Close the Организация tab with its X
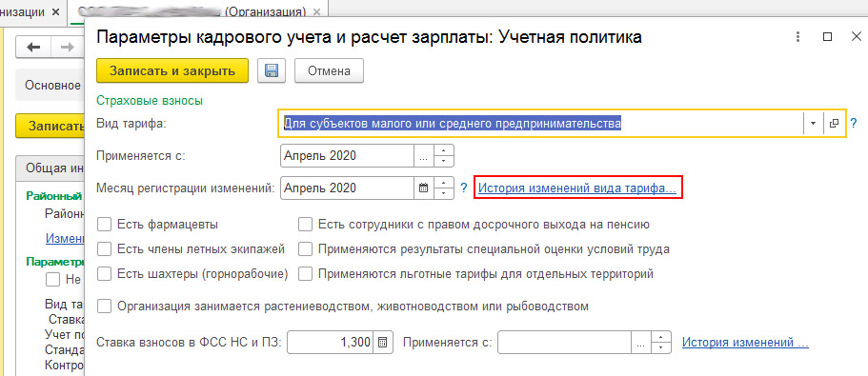This screenshot has width=868, height=376. tap(316, 12)
